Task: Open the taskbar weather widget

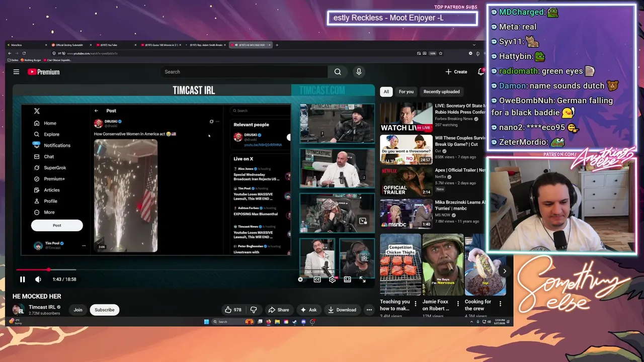Action: (16, 322)
